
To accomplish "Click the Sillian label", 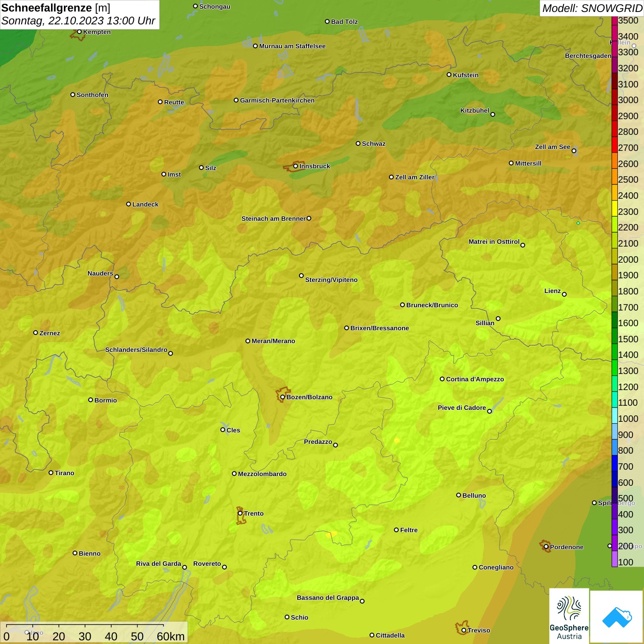I will tap(485, 323).
